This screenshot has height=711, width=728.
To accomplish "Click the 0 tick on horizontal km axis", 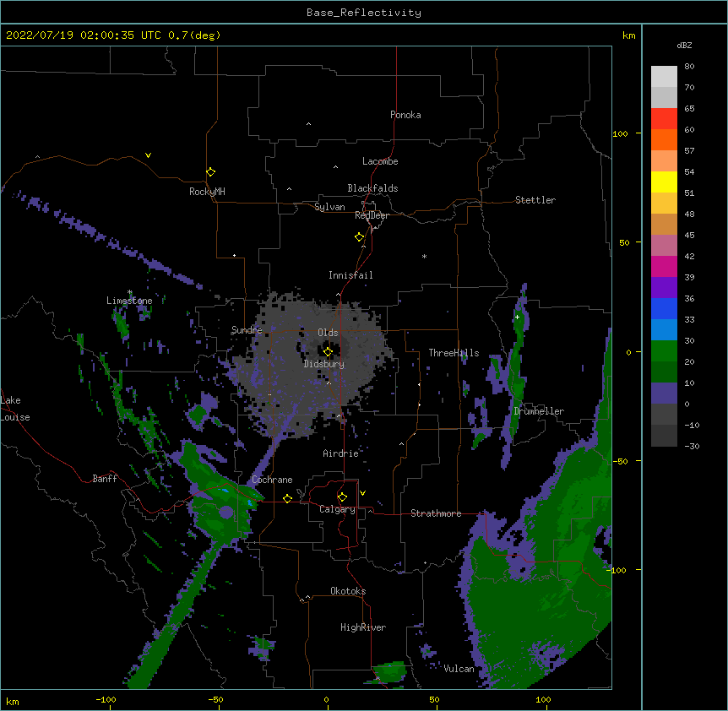I will click(326, 699).
